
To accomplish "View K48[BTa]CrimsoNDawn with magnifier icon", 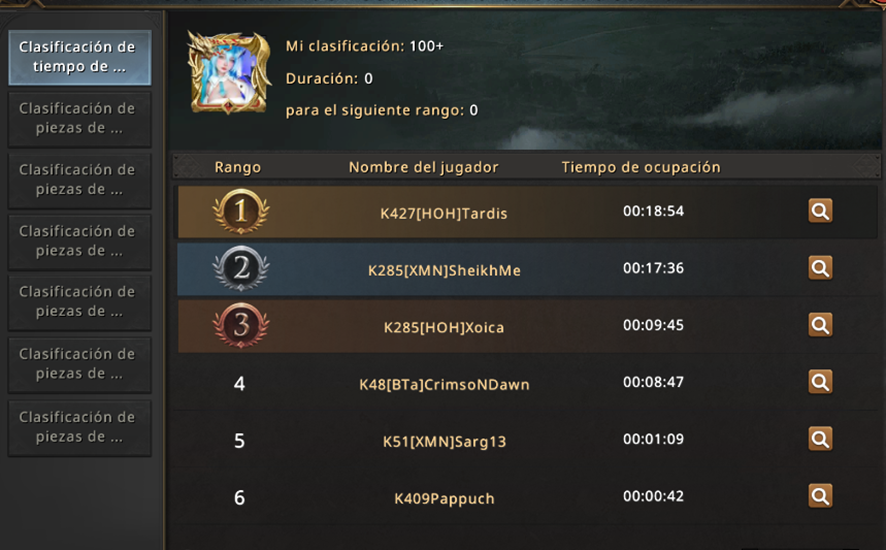I will click(820, 382).
